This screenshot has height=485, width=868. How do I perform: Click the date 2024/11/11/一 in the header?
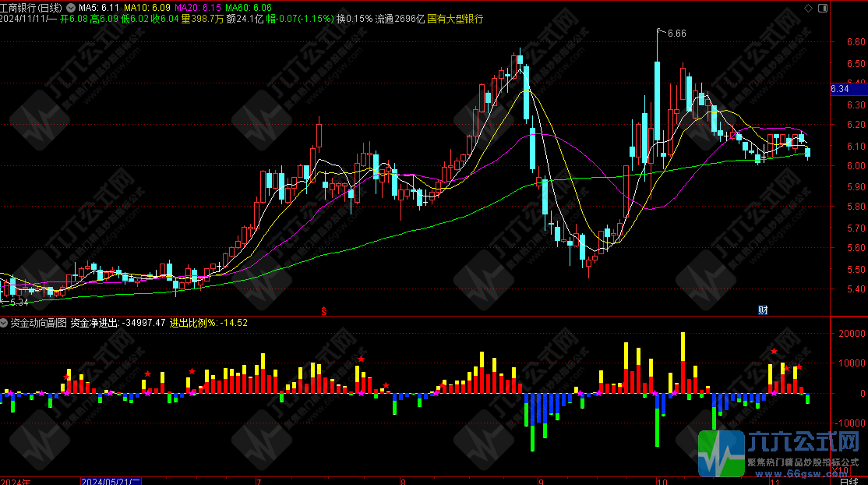(28, 19)
